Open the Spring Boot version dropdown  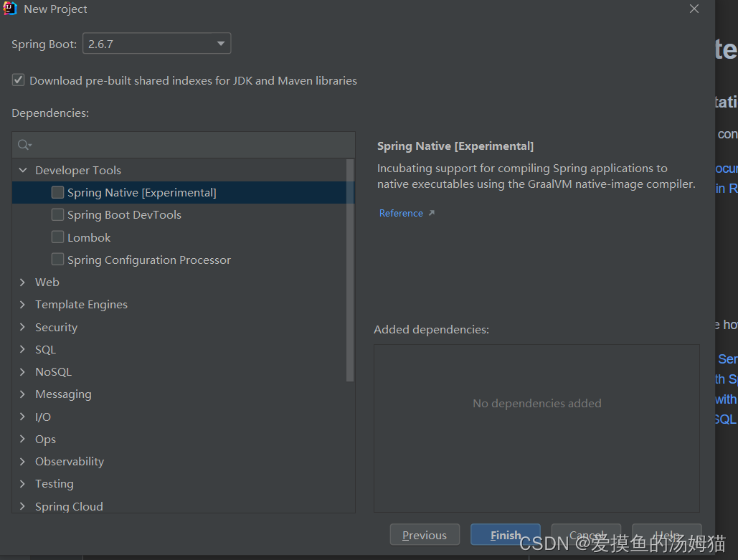tap(157, 43)
